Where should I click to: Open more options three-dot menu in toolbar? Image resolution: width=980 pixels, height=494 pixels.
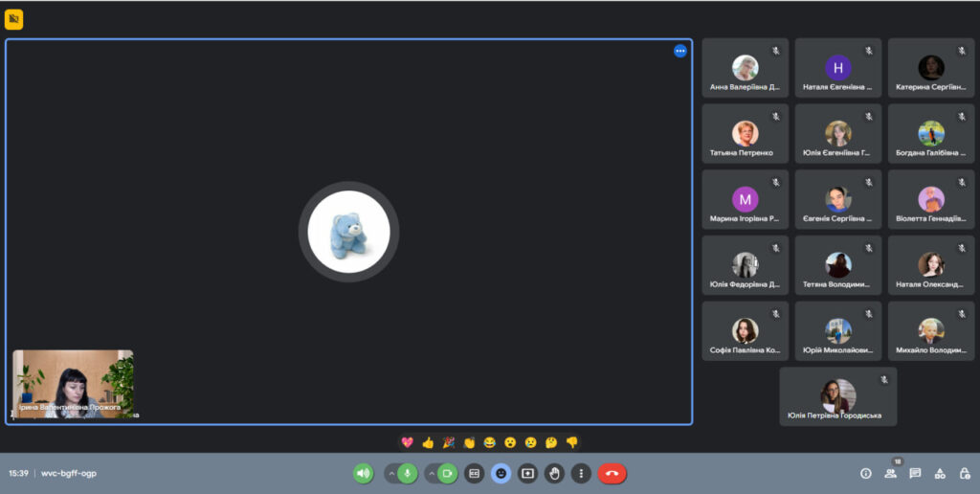pyautogui.click(x=581, y=473)
